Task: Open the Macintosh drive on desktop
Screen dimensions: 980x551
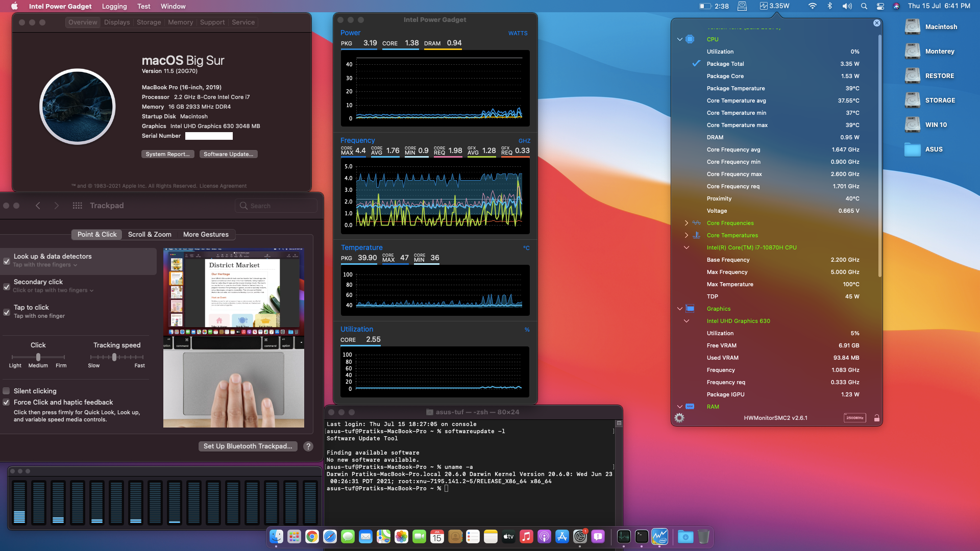Action: (913, 27)
